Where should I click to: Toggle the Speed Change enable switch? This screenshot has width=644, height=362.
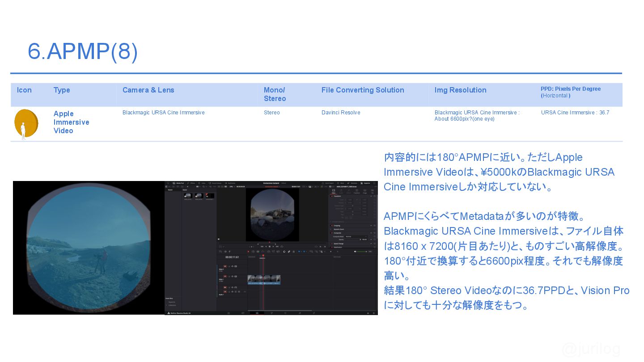click(x=332, y=244)
